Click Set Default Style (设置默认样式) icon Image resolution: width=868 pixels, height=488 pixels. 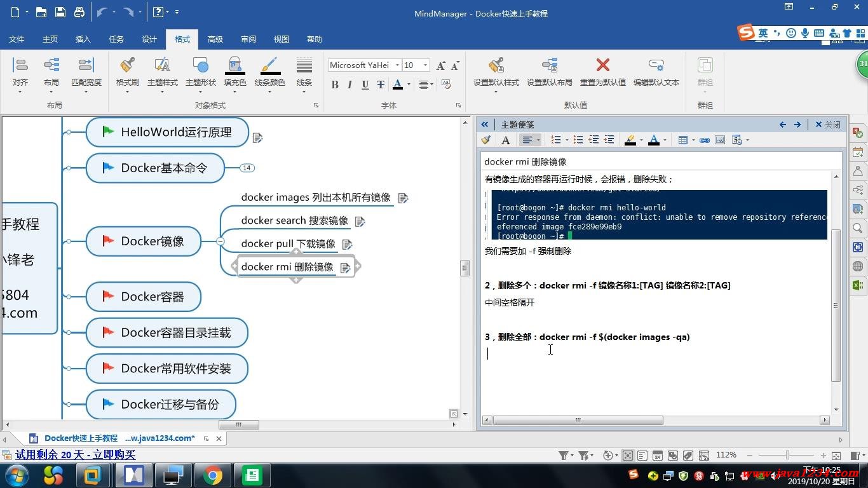(496, 65)
